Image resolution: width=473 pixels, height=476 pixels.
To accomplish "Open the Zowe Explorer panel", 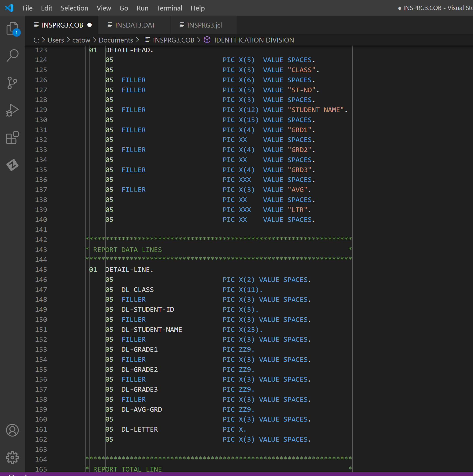I will click(12, 165).
